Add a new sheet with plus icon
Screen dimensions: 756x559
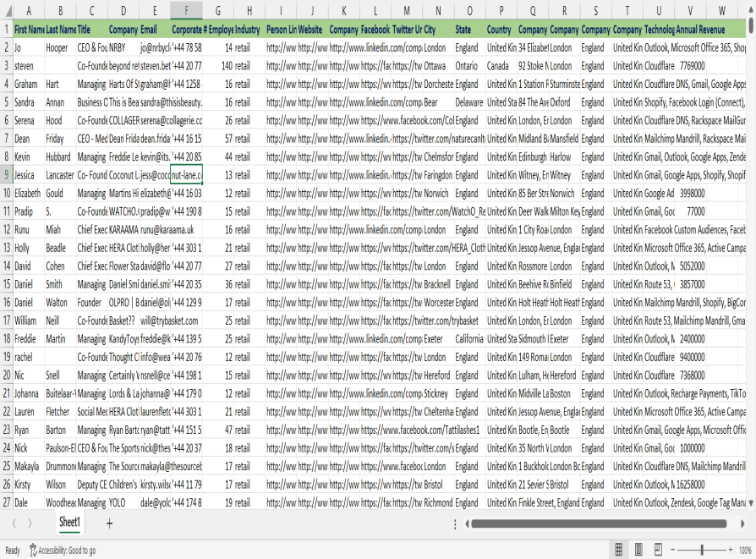[109, 523]
